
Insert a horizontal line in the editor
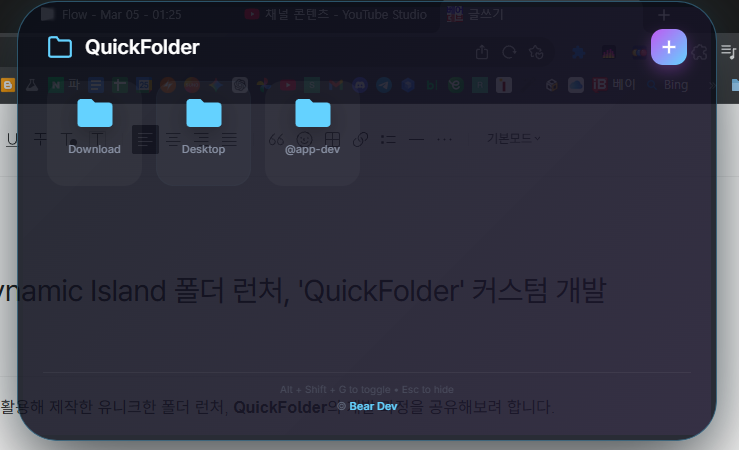coord(417,139)
